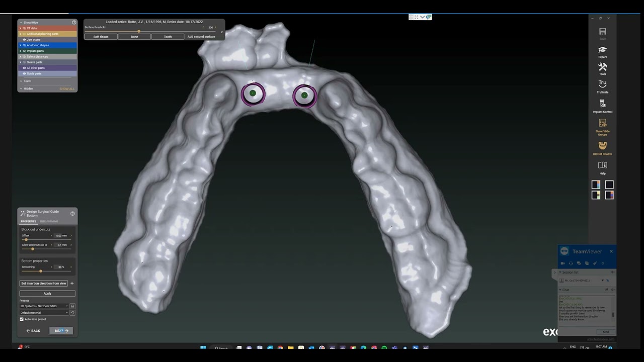The image size is (644, 362).
Task: Switch to the Properties tab
Action: (28, 221)
